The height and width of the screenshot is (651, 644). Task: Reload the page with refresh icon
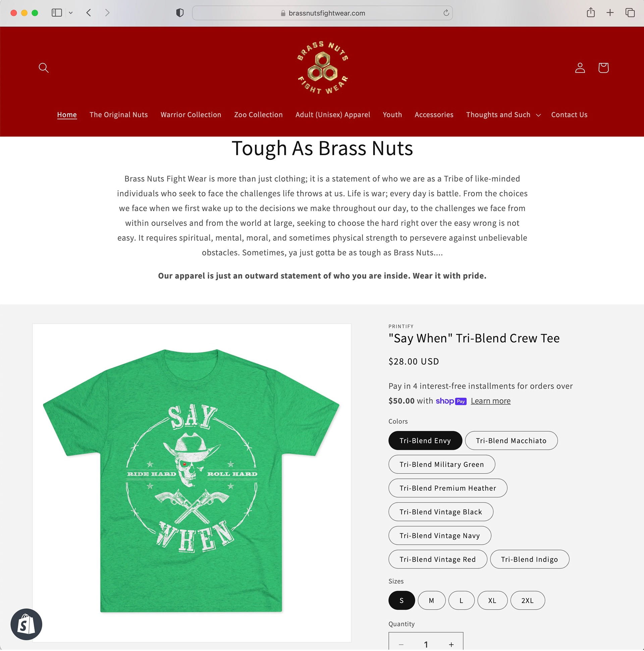[446, 13]
